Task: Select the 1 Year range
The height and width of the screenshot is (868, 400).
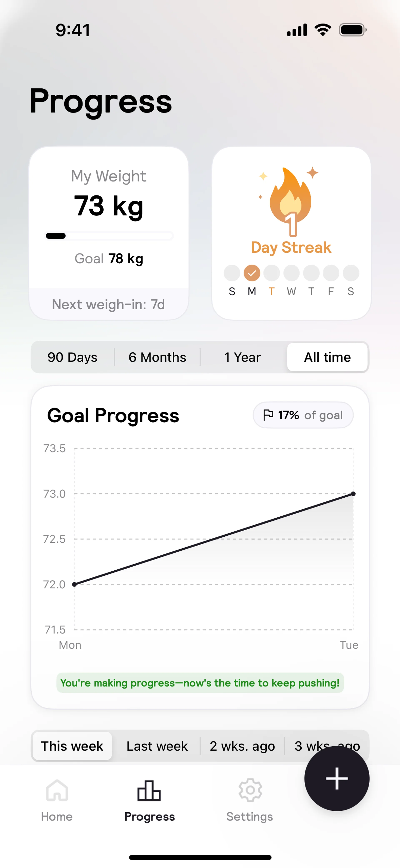Action: pos(242,357)
